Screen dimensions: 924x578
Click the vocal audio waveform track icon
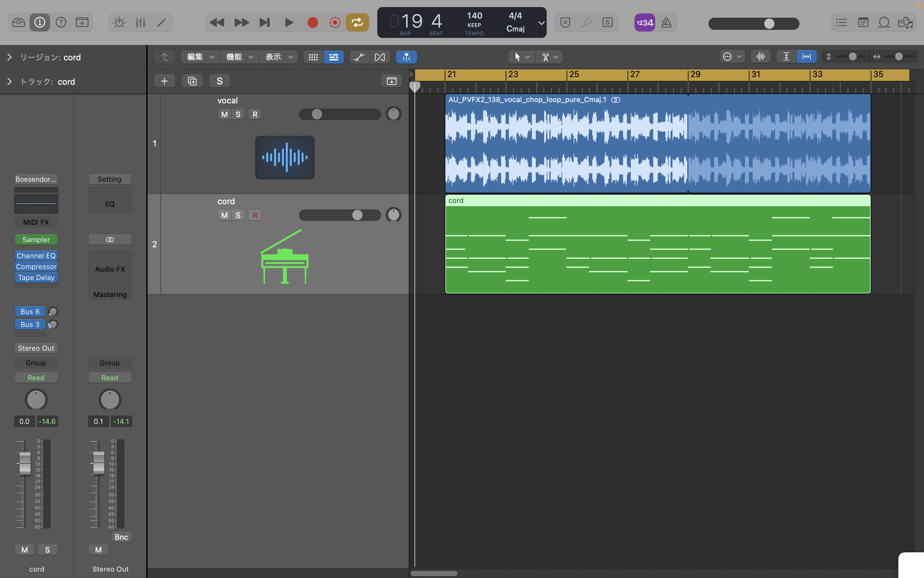pyautogui.click(x=285, y=157)
